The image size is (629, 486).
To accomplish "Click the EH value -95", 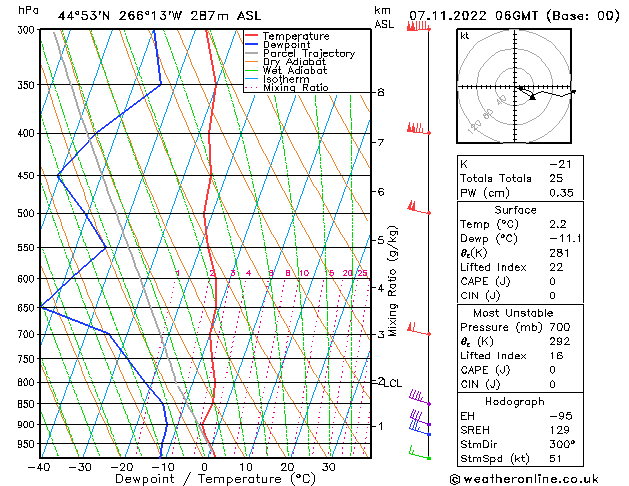I will [561, 416].
